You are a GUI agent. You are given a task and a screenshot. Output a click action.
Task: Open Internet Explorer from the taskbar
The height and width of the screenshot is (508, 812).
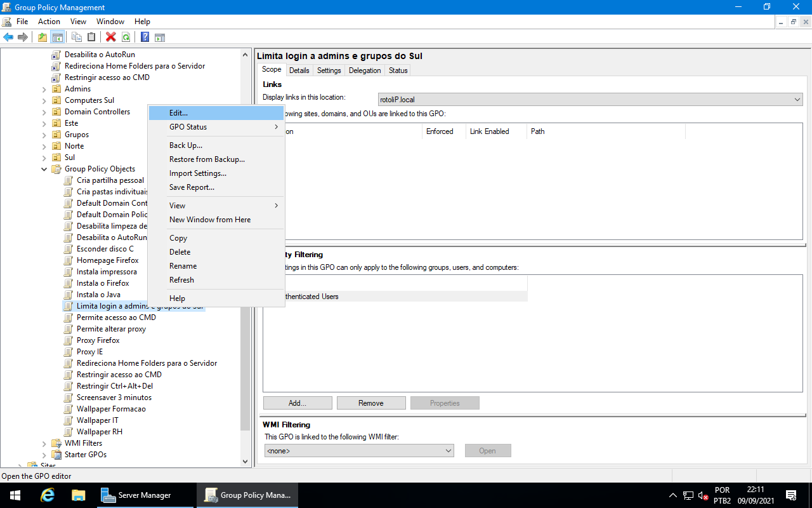[47, 495]
